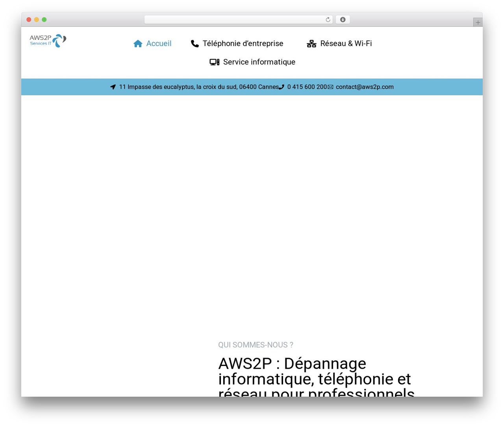Image resolution: width=504 pixels, height=427 pixels.
Task: Minimize the window with the yellow button
Action: [37, 20]
